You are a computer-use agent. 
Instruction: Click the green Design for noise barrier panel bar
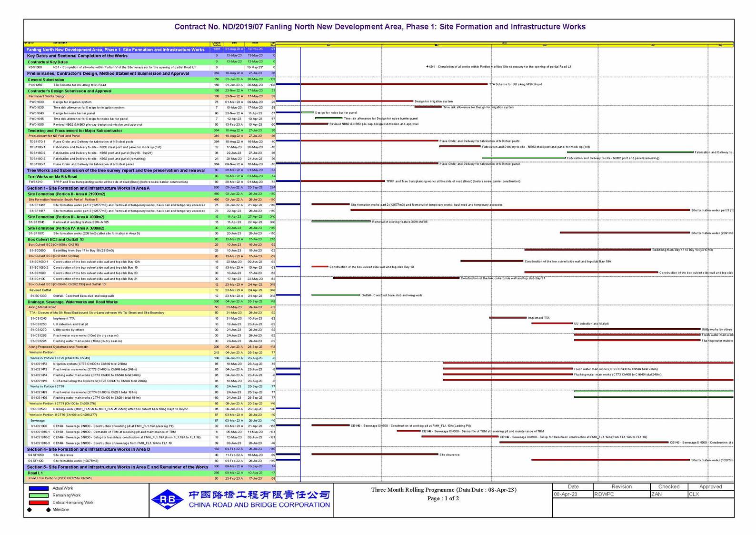coord(308,112)
